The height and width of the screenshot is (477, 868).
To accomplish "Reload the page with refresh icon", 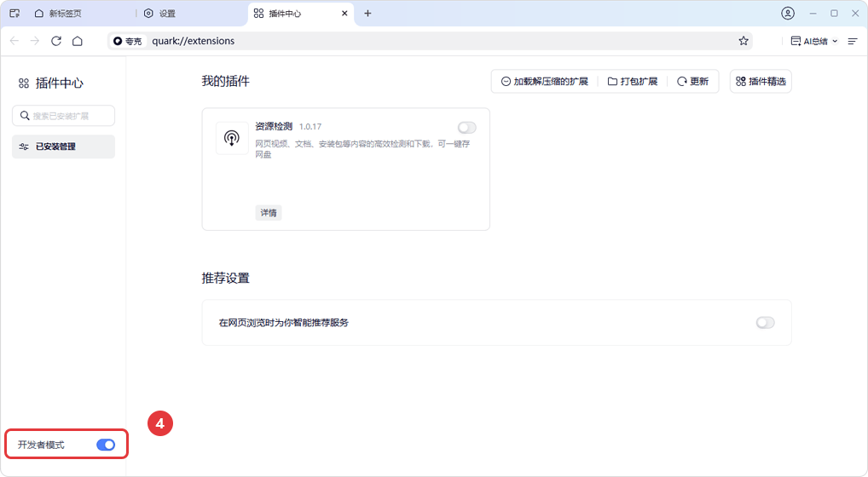I will point(56,41).
